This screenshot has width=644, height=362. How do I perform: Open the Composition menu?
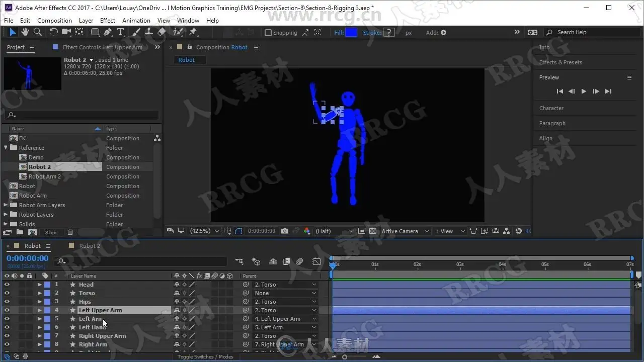click(x=54, y=21)
